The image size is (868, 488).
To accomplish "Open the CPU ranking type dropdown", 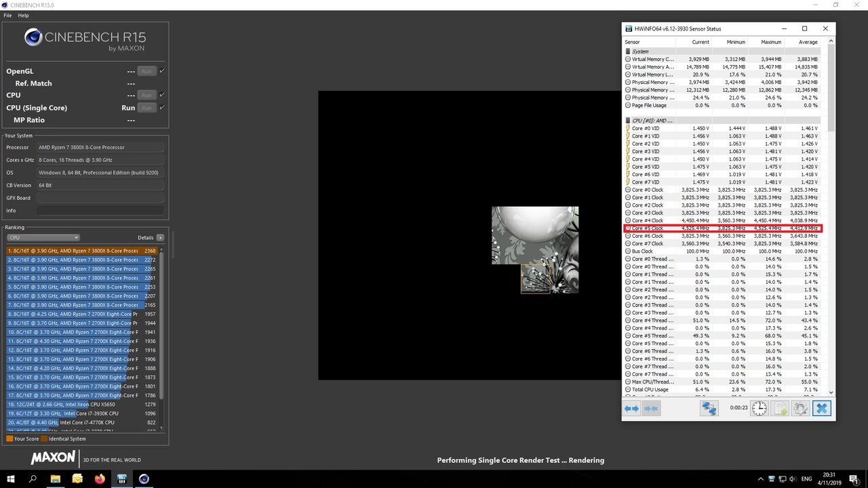I will (43, 238).
